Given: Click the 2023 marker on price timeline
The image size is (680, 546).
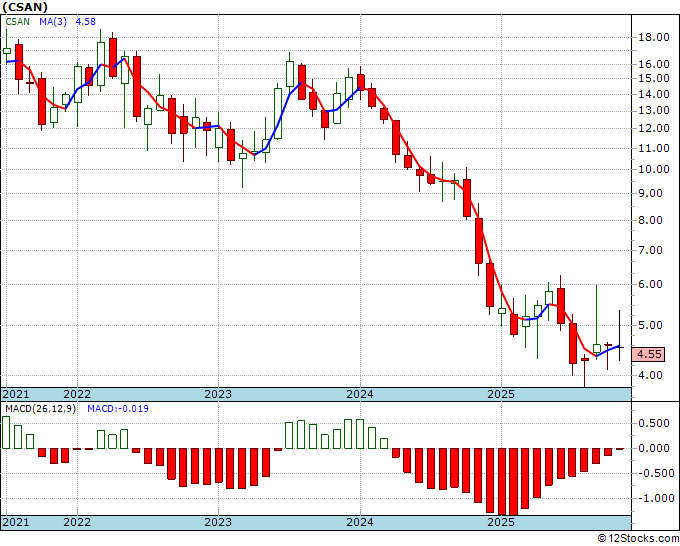Looking at the screenshot, I should pyautogui.click(x=218, y=394).
